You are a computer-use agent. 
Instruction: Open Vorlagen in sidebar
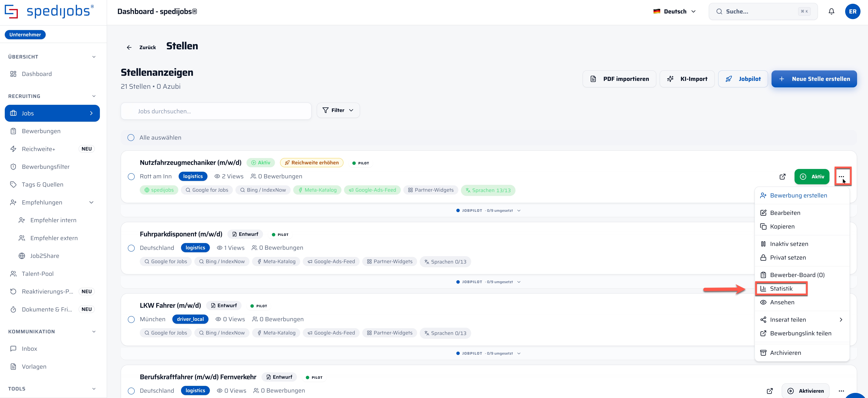52,367
